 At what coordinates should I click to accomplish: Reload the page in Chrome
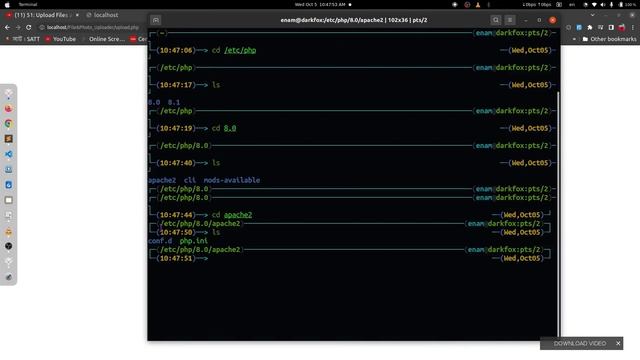point(29,27)
